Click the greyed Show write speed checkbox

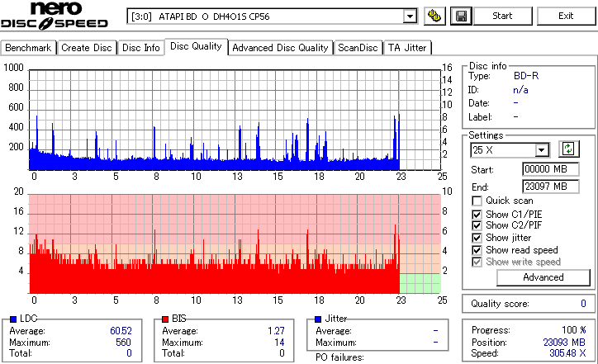(x=477, y=262)
